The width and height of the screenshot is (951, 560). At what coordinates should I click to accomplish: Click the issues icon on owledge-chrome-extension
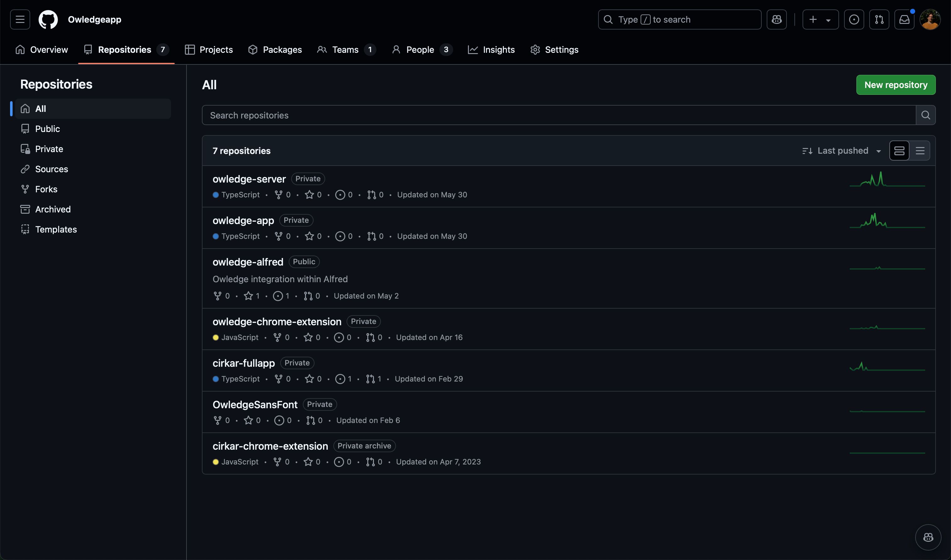pyautogui.click(x=338, y=337)
